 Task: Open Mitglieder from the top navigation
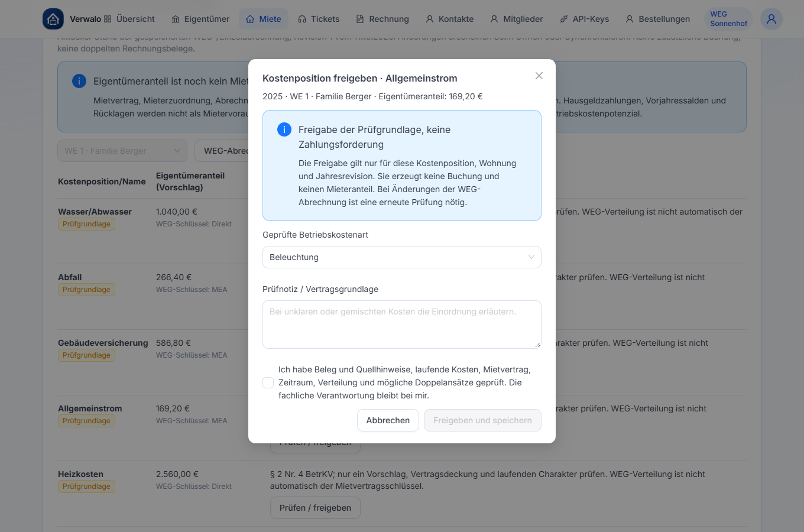coord(517,19)
